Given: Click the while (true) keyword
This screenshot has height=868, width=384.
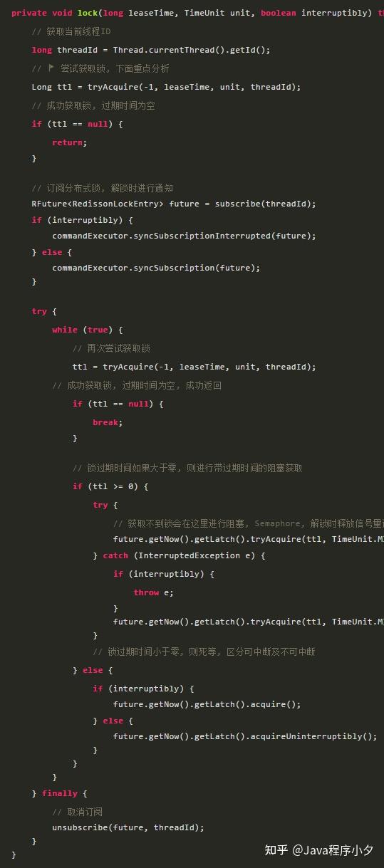Looking at the screenshot, I should point(88,330).
